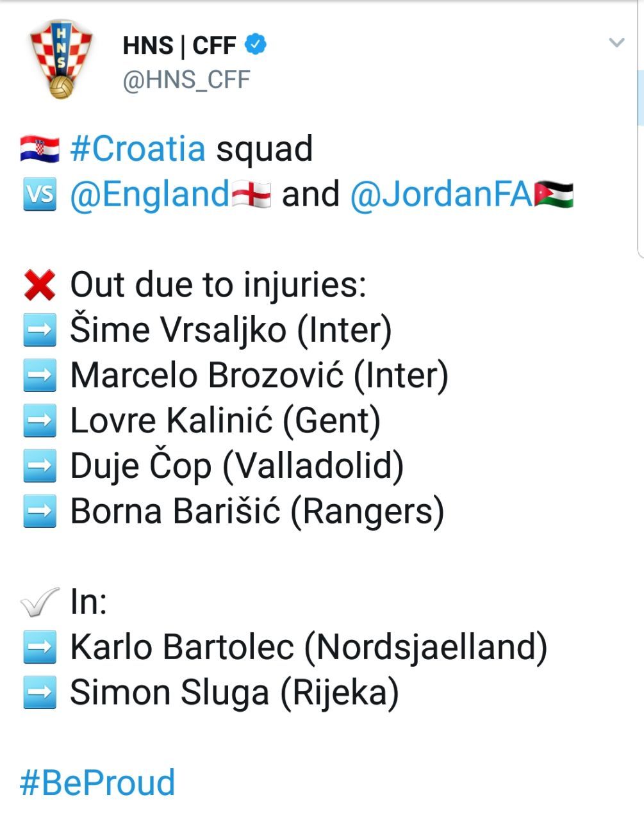This screenshot has height=820, width=644.
Task: Click the blue VS emoji icon
Action: (40, 194)
